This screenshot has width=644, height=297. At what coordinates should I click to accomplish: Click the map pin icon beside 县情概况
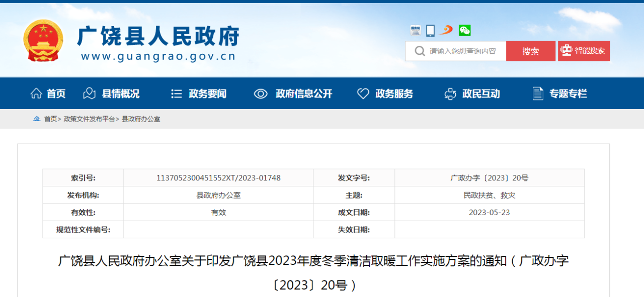point(89,93)
